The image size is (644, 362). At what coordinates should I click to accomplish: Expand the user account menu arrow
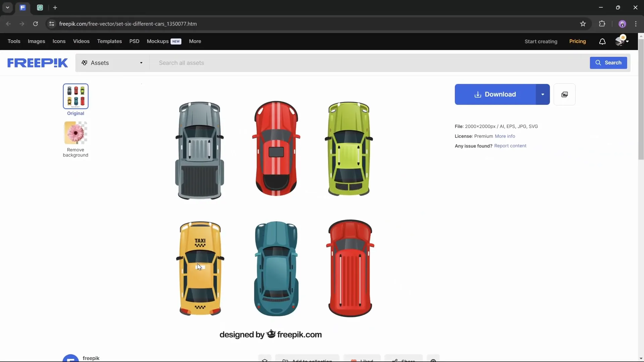[x=627, y=41]
